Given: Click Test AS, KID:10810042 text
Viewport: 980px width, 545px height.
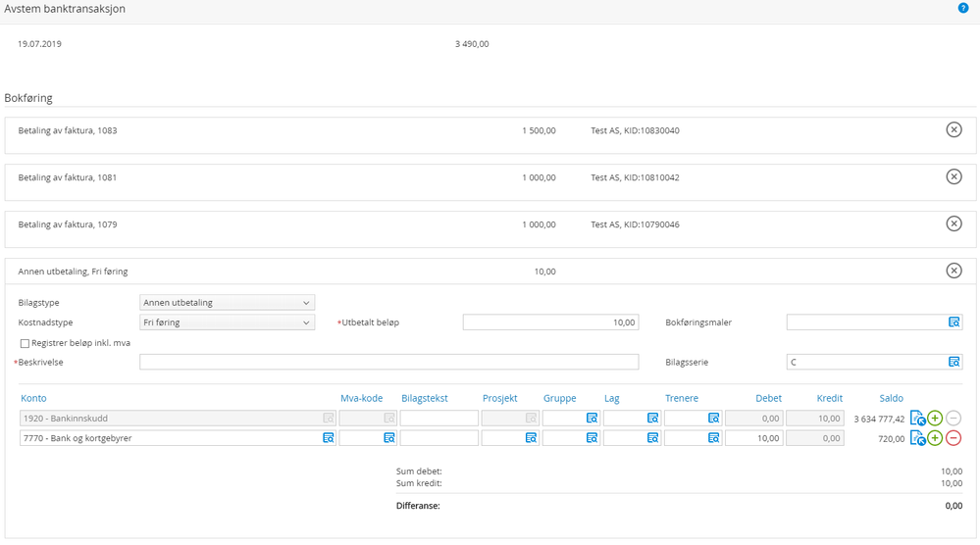Looking at the screenshot, I should (635, 177).
